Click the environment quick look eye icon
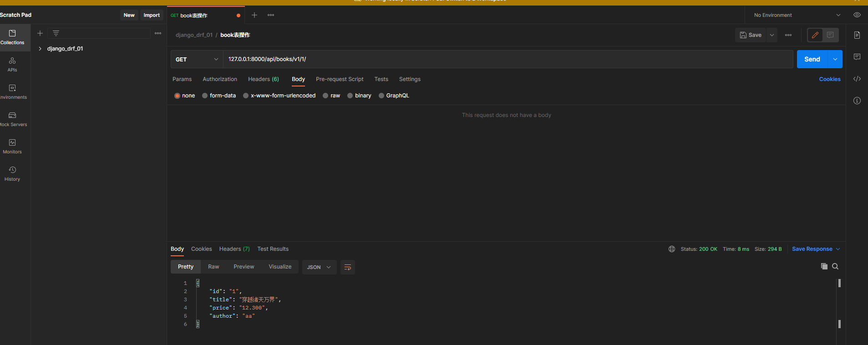This screenshot has width=868, height=345. point(857,15)
